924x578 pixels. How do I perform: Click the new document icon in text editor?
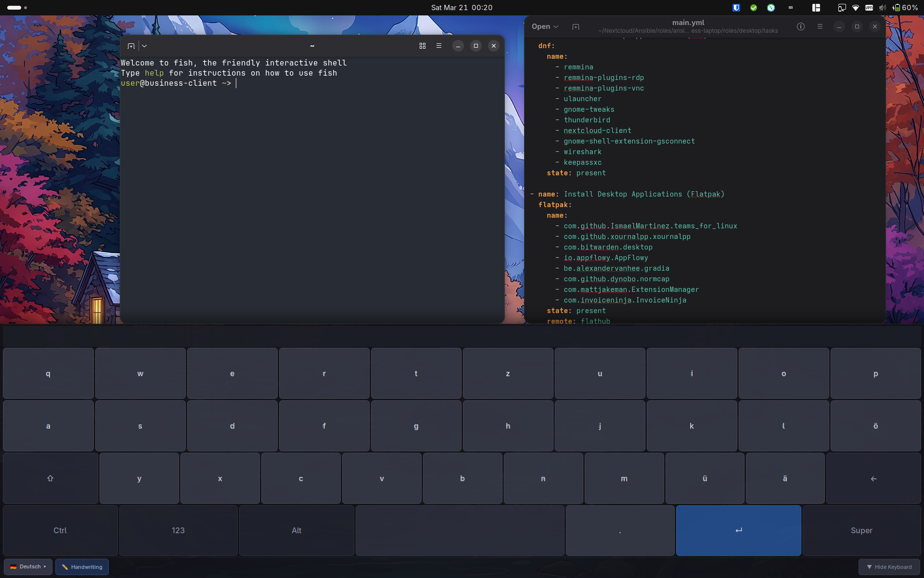[576, 27]
